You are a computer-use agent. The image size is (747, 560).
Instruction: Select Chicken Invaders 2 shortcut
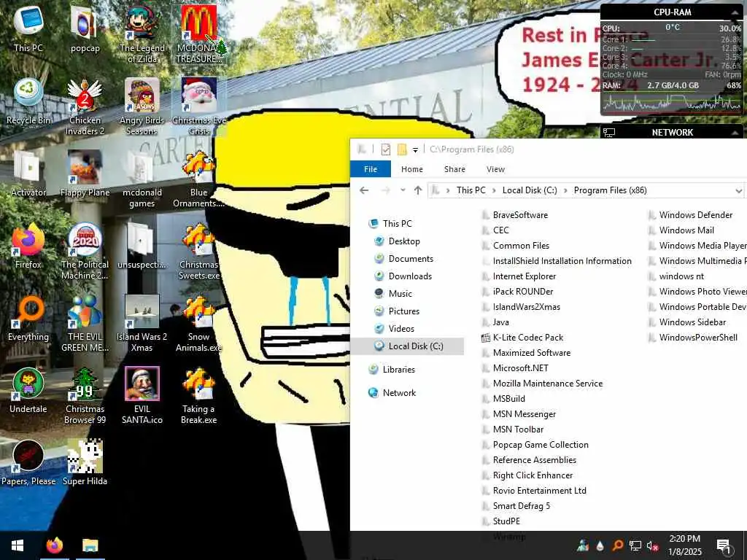[85, 106]
